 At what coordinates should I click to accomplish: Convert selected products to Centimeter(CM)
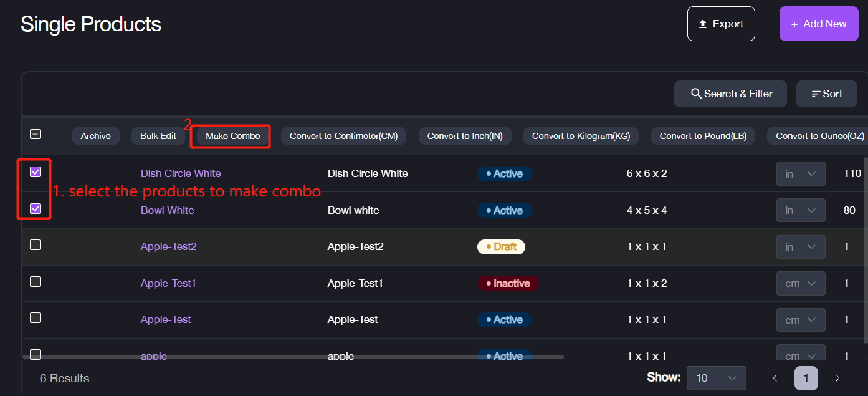coord(343,136)
